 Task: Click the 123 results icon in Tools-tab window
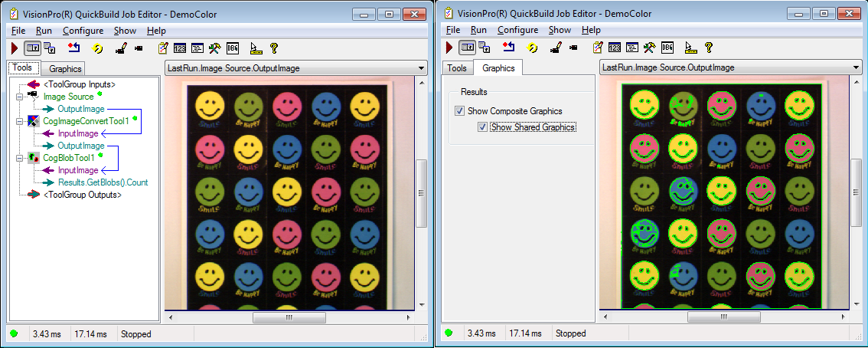point(180,48)
